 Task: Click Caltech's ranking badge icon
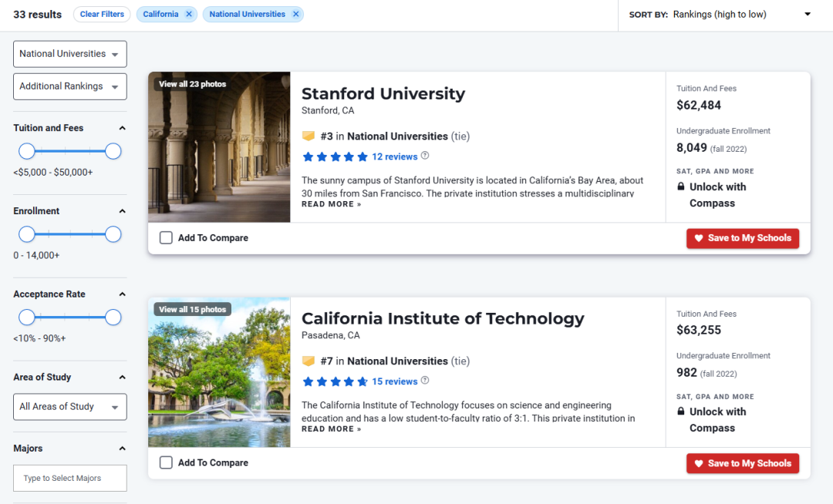(308, 361)
